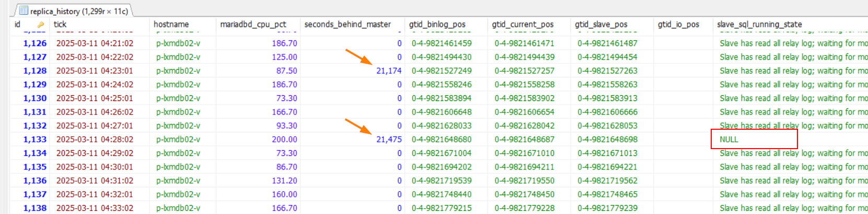Select the gtid_binlog_pos column header
Screen dimensions: 868x214
pyautogui.click(x=437, y=24)
